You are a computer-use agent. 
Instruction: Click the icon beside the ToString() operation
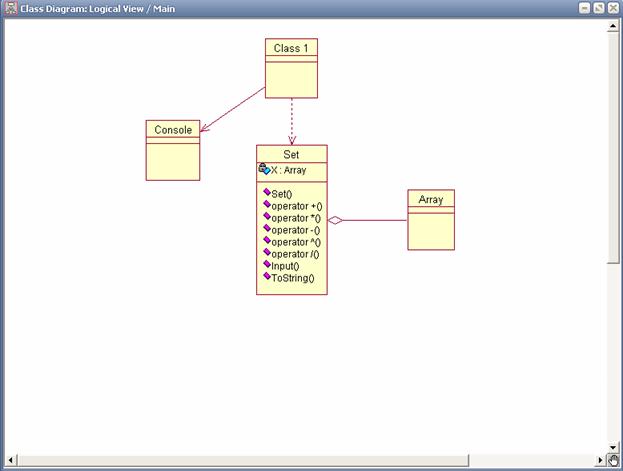pos(267,276)
